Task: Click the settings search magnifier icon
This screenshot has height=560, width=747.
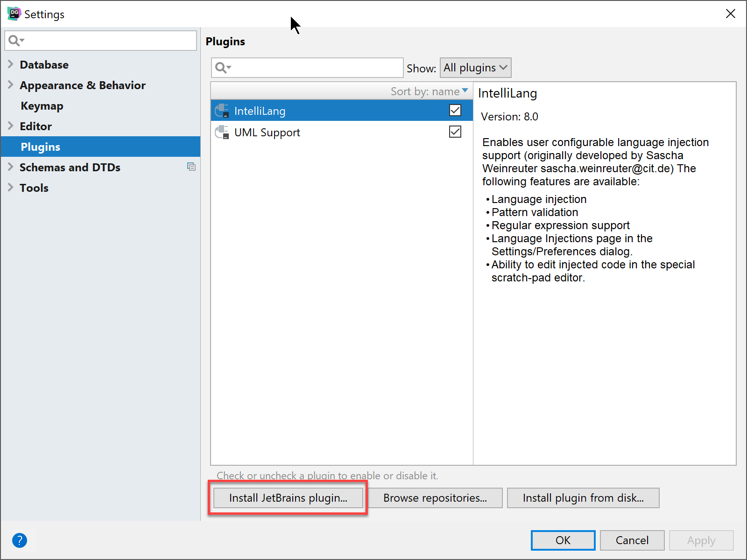Action: [16, 41]
